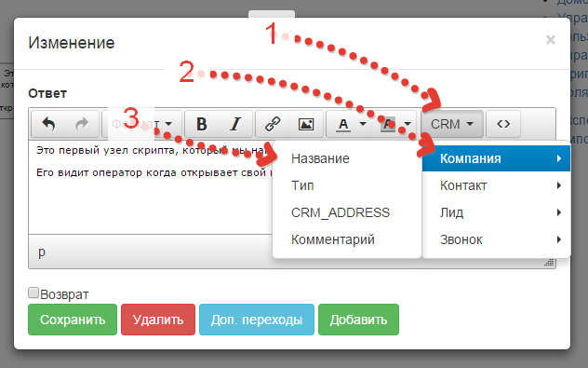Click the undo arrow icon
588x368 pixels.
coord(48,124)
